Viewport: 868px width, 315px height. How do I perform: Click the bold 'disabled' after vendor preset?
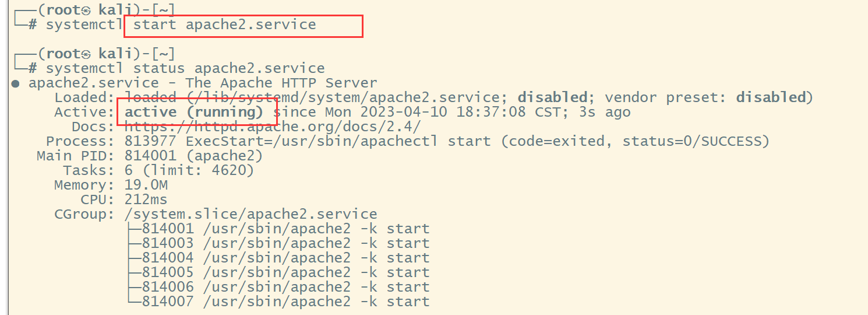pyautogui.click(x=771, y=97)
